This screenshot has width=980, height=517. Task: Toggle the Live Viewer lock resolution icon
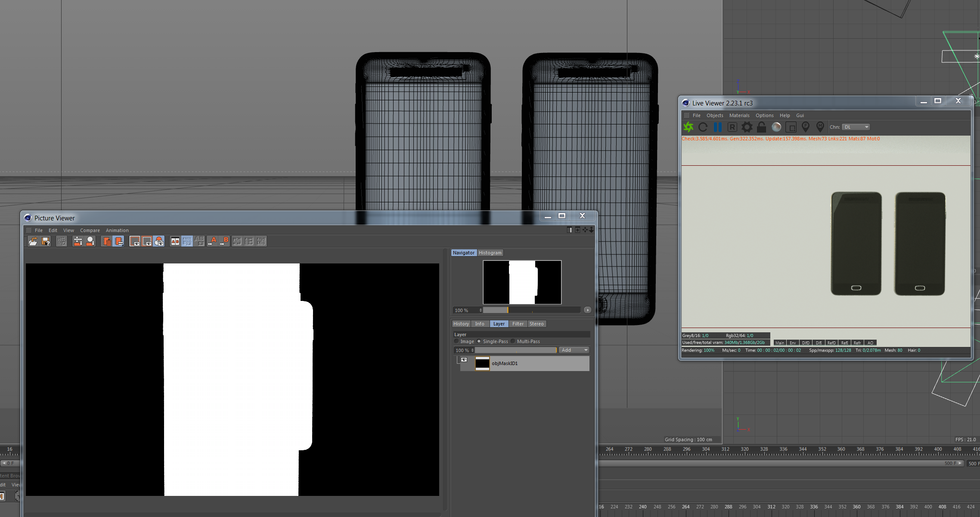(761, 127)
